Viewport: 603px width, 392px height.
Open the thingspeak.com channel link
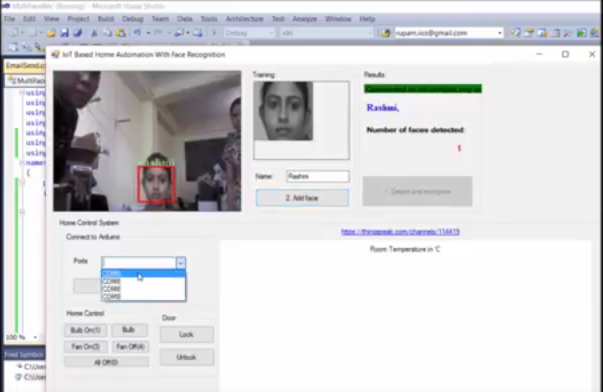tap(400, 232)
